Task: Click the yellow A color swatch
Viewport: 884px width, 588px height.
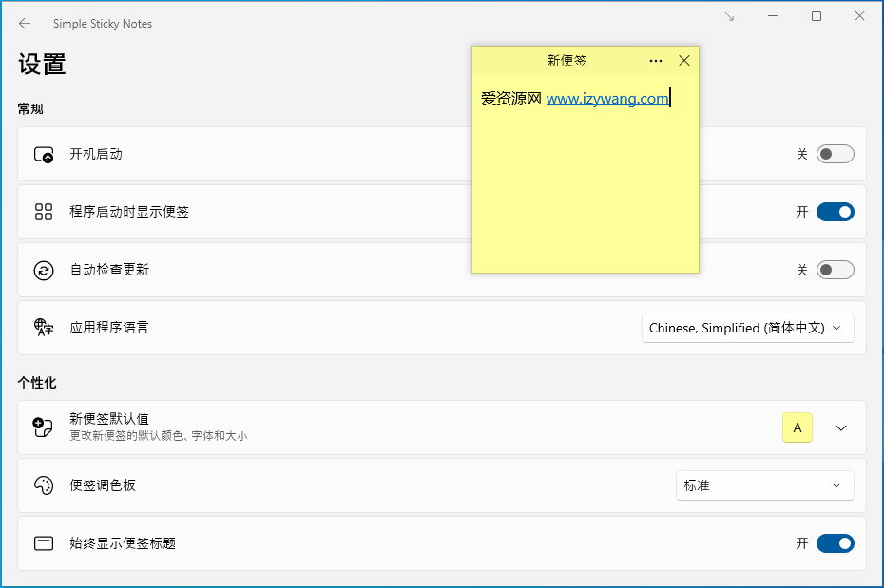Action: pyautogui.click(x=797, y=427)
